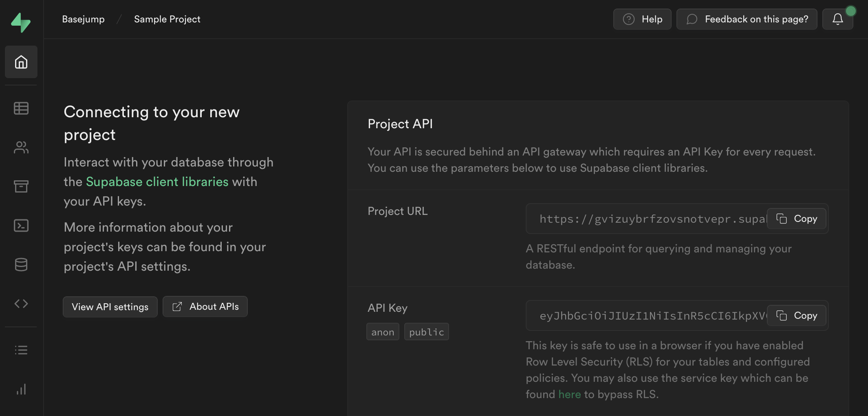Click the Project API heading
The width and height of the screenshot is (868, 416).
click(x=400, y=124)
